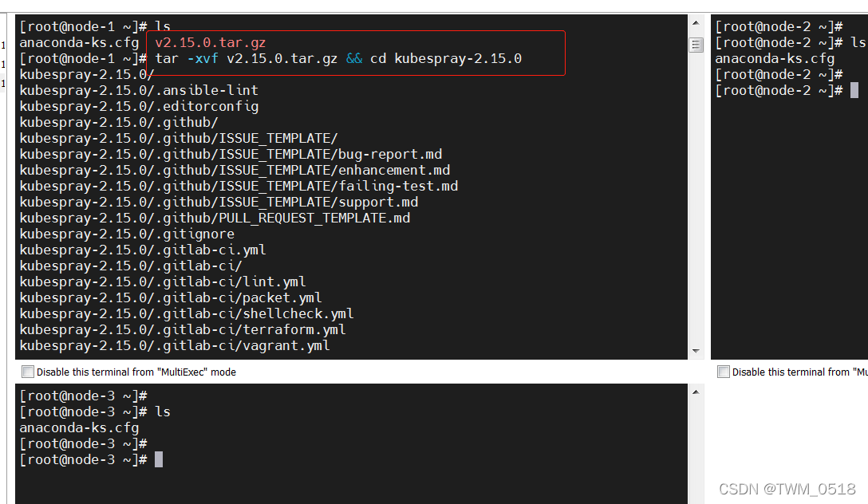
Task: Click the scroll-up arrow of node-1 terminal
Action: pos(696,22)
